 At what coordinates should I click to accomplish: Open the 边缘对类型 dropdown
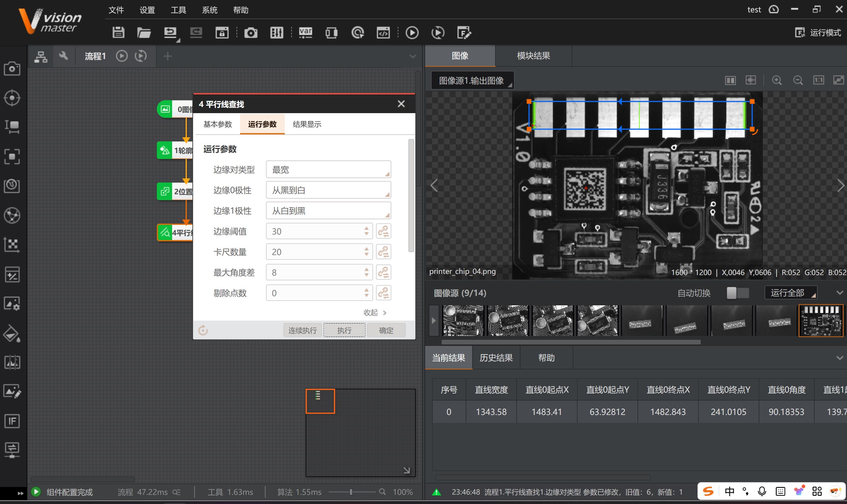click(x=328, y=170)
